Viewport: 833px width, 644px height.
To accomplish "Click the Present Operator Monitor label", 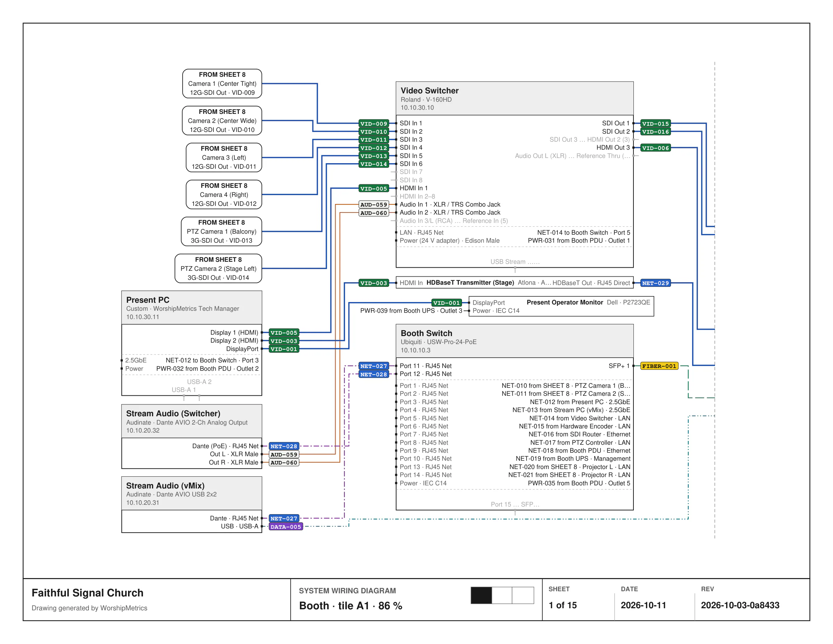I will tap(565, 302).
